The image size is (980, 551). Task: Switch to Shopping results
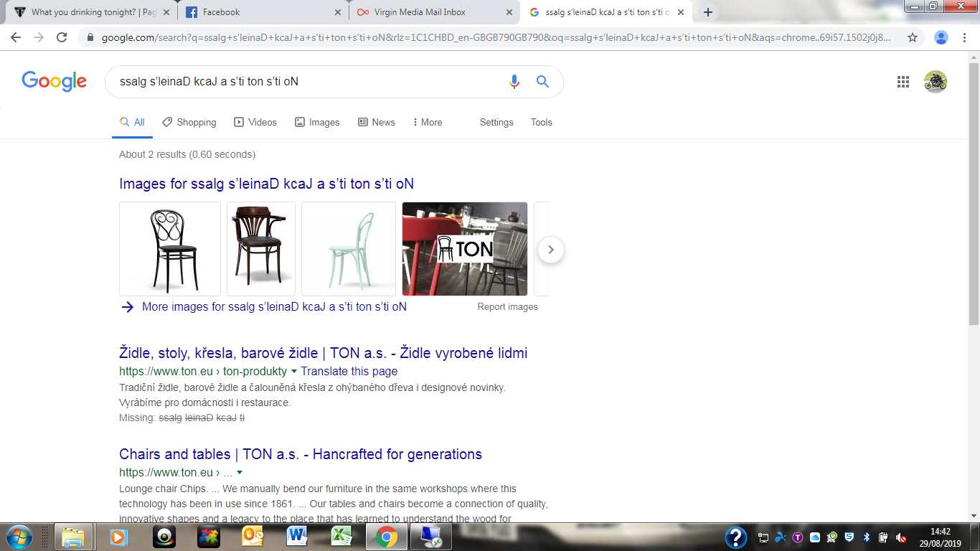click(x=189, y=122)
